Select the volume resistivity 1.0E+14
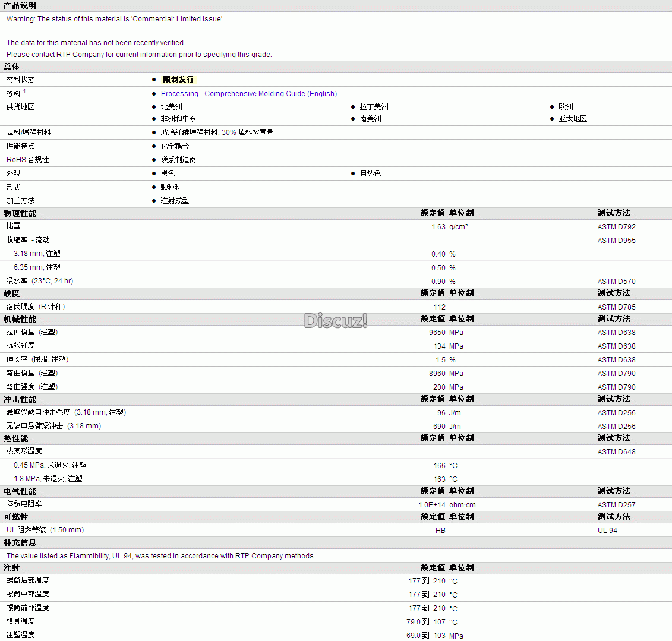Viewport: 672px width, 641px height. (432, 505)
